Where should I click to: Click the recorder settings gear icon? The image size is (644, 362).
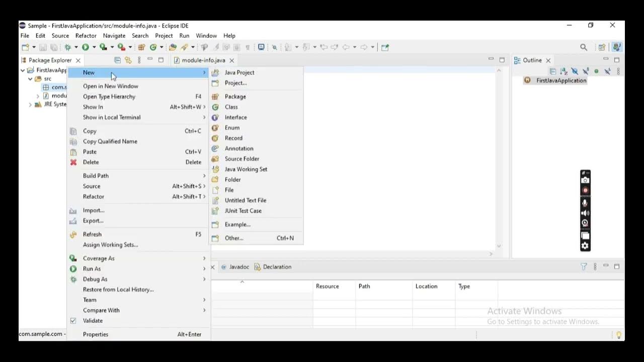click(585, 246)
